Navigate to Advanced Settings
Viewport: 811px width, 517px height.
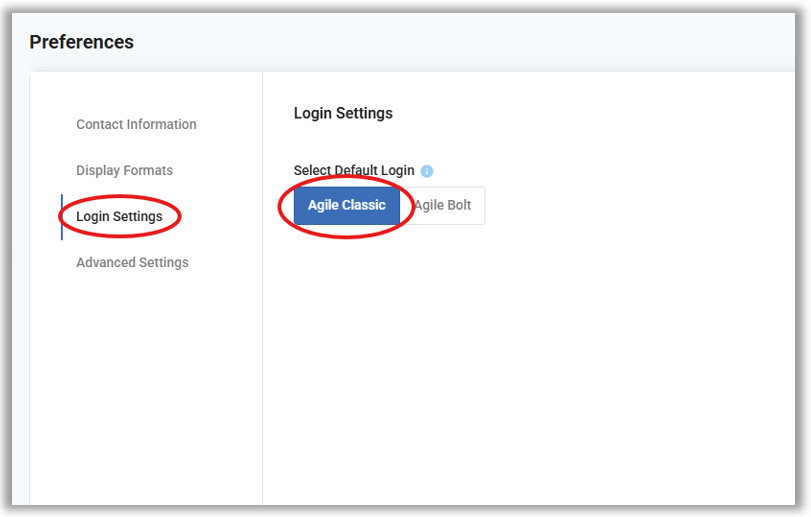132,262
